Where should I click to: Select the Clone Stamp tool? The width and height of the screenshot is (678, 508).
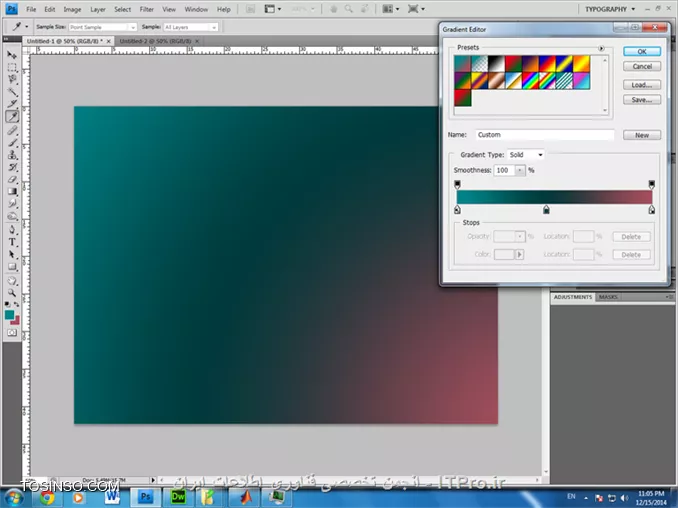click(x=12, y=154)
